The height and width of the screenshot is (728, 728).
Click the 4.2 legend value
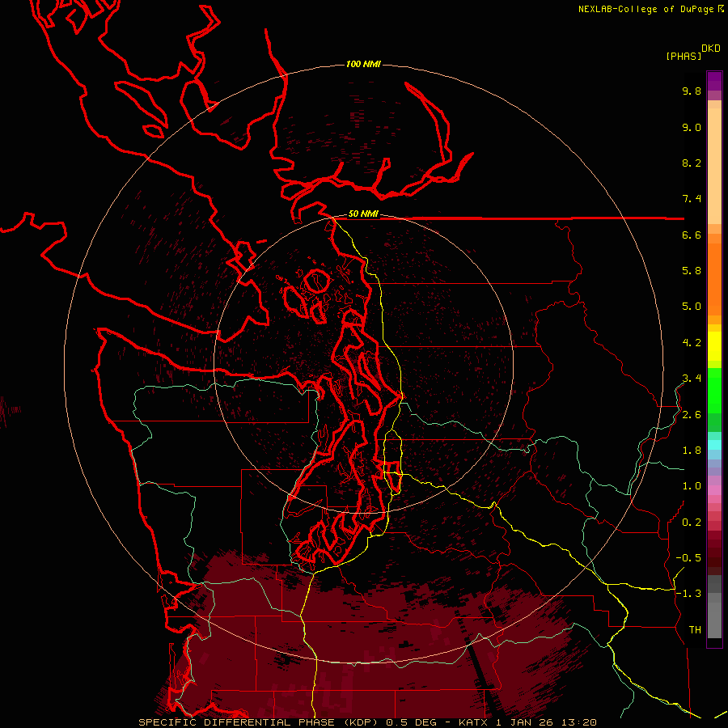click(x=692, y=343)
